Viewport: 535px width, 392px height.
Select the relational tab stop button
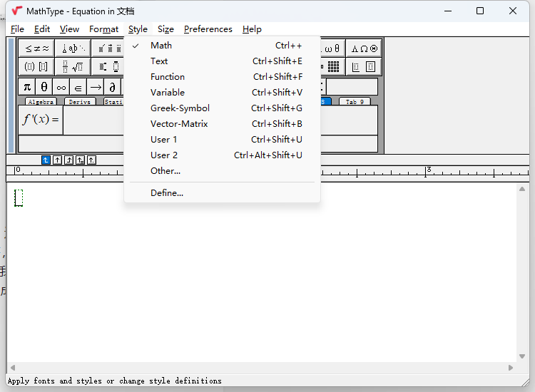click(80, 160)
